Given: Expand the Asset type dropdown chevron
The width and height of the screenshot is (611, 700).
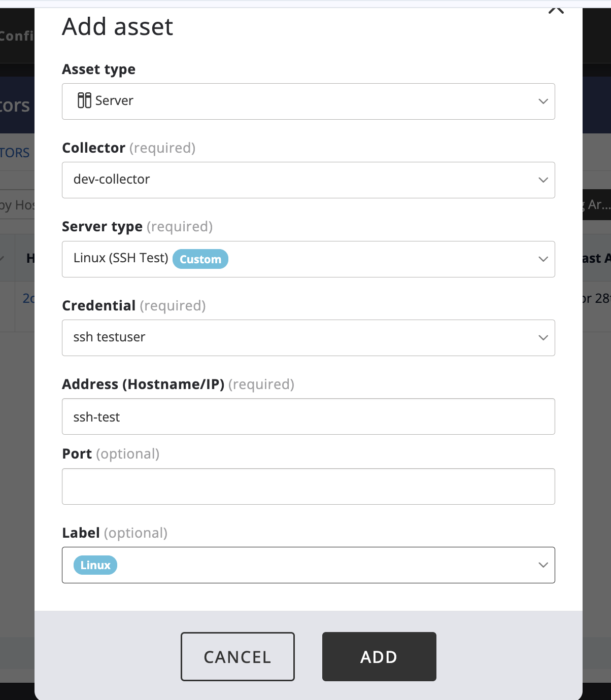Looking at the screenshot, I should [x=543, y=101].
